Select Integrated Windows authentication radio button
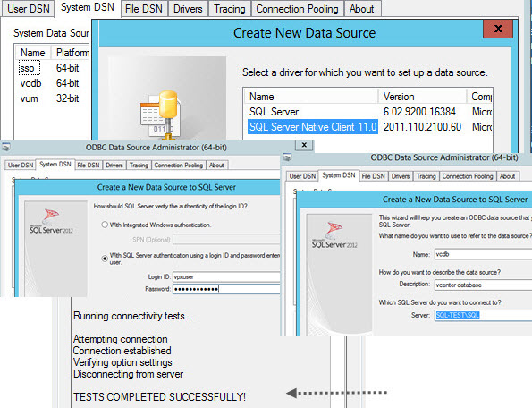This screenshot has height=408, width=532. coord(105,225)
